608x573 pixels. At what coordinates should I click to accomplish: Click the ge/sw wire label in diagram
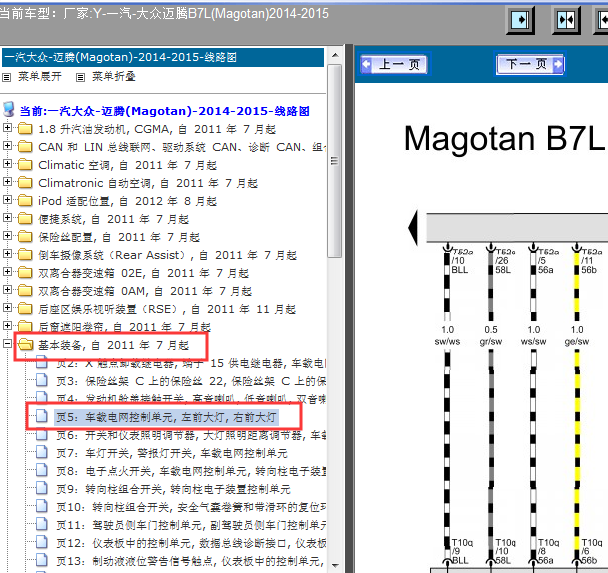[577, 342]
